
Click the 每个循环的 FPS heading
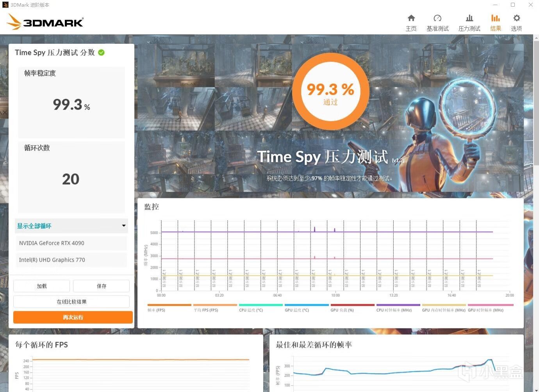41,344
